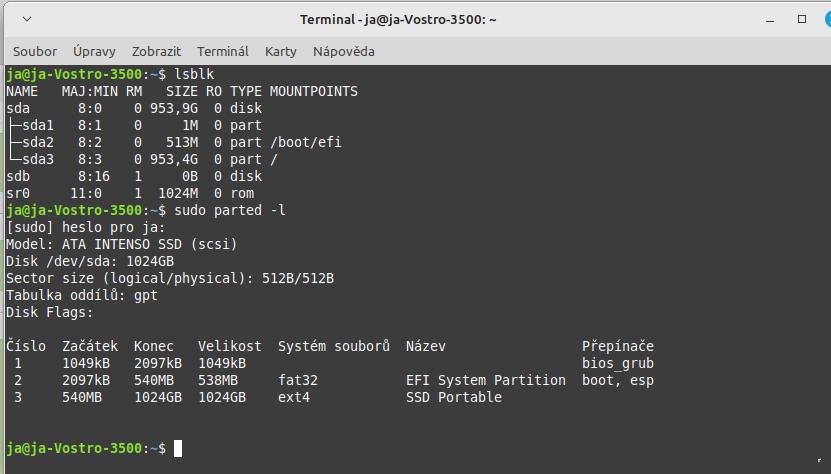Click the 'sudo parted -l' command text
Image resolution: width=831 pixels, height=474 pixels.
pos(230,211)
